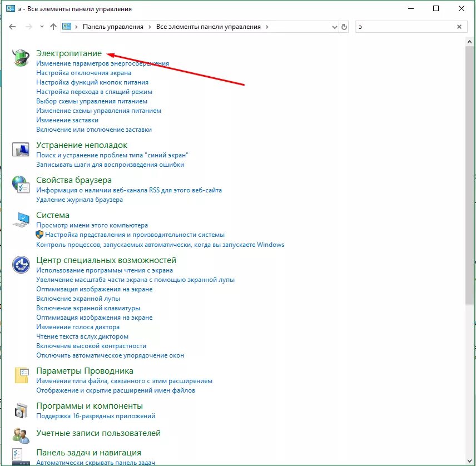Expand chevron after Панель управления breadcrumb

pos(150,27)
